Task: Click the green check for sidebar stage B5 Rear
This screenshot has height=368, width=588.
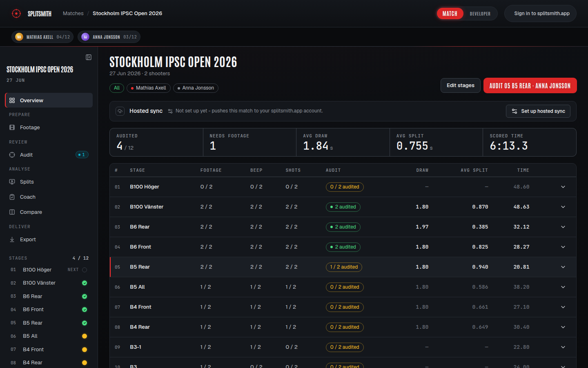Action: pyautogui.click(x=85, y=323)
